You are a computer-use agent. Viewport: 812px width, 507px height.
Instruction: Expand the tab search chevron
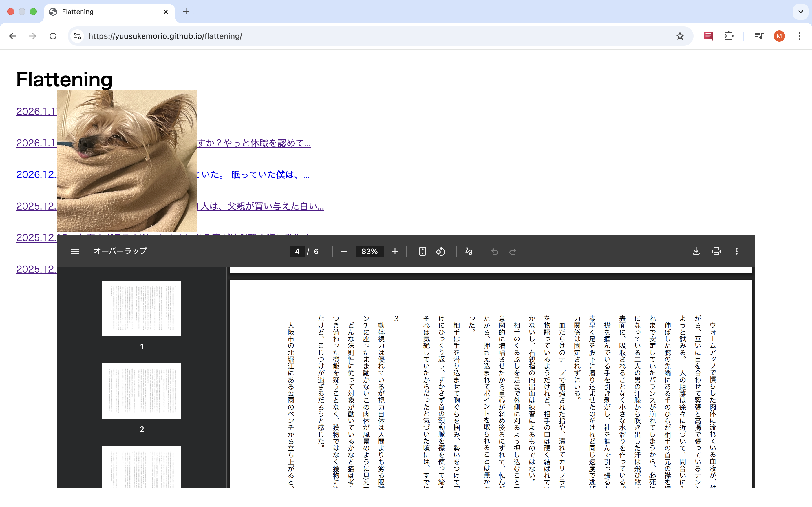pyautogui.click(x=801, y=12)
